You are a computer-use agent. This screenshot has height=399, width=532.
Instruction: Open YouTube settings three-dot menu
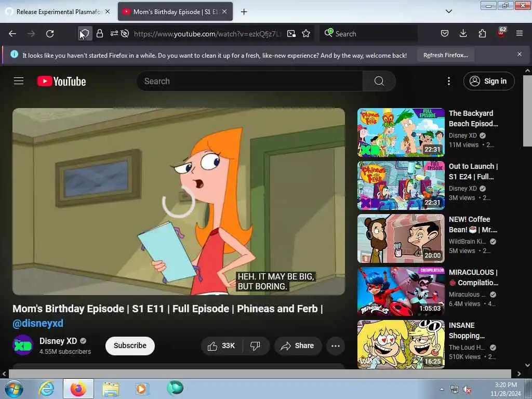[449, 81]
